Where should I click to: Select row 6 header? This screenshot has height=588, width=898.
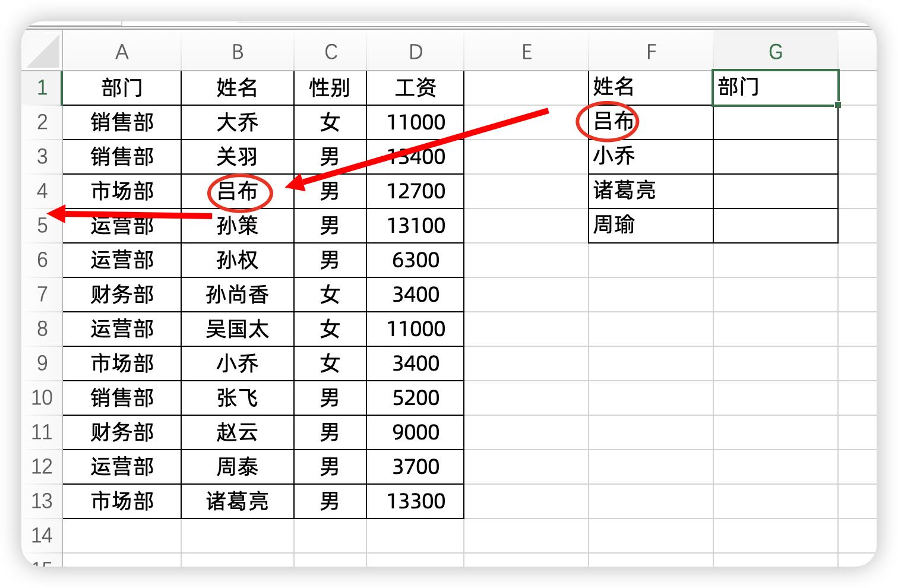(x=42, y=260)
